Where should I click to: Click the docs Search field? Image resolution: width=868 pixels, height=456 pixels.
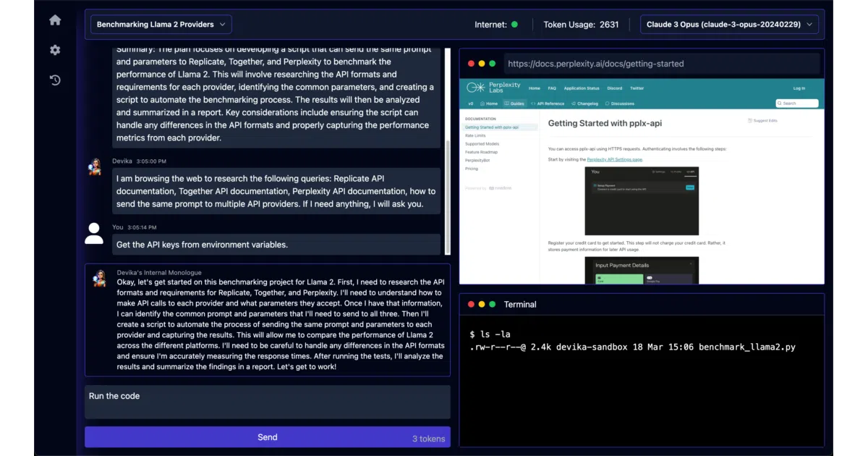(x=797, y=104)
